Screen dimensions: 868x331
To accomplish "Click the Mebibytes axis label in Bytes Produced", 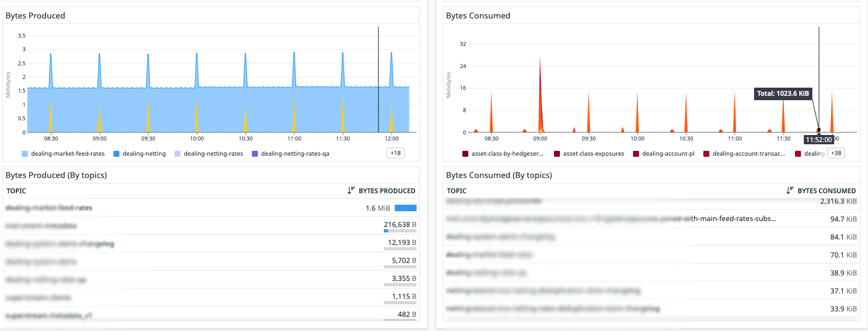I will tap(8, 84).
